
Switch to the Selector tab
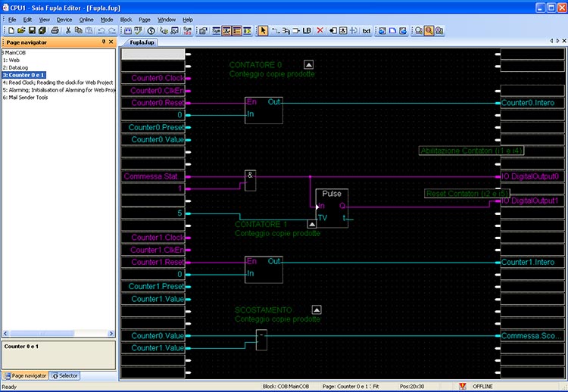65,375
